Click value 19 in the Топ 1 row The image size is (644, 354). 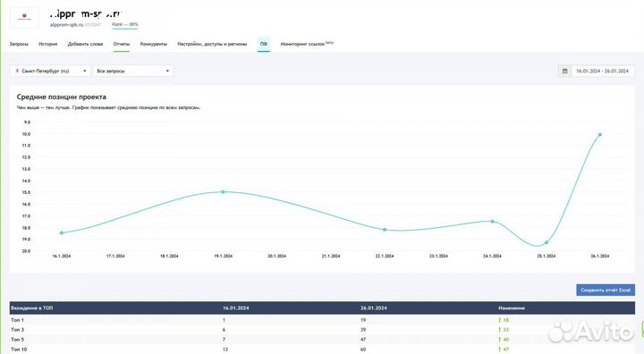pyautogui.click(x=363, y=320)
